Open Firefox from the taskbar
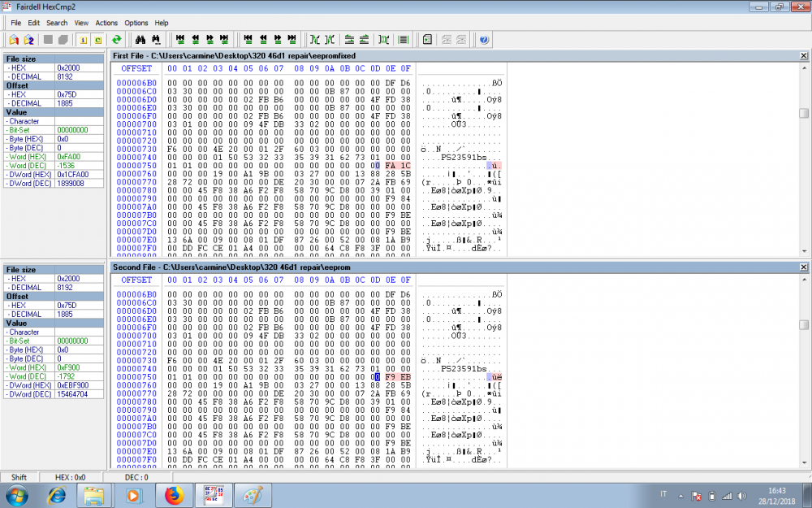812x508 pixels. 174,494
